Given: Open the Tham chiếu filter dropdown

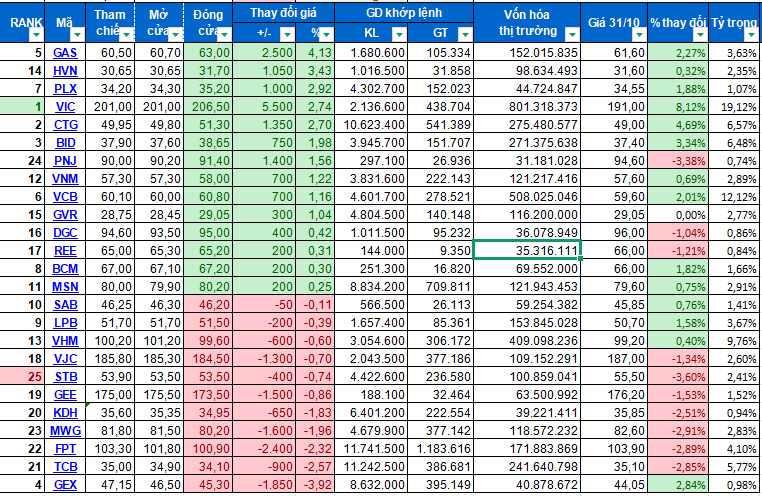Looking at the screenshot, I should pos(126,34).
